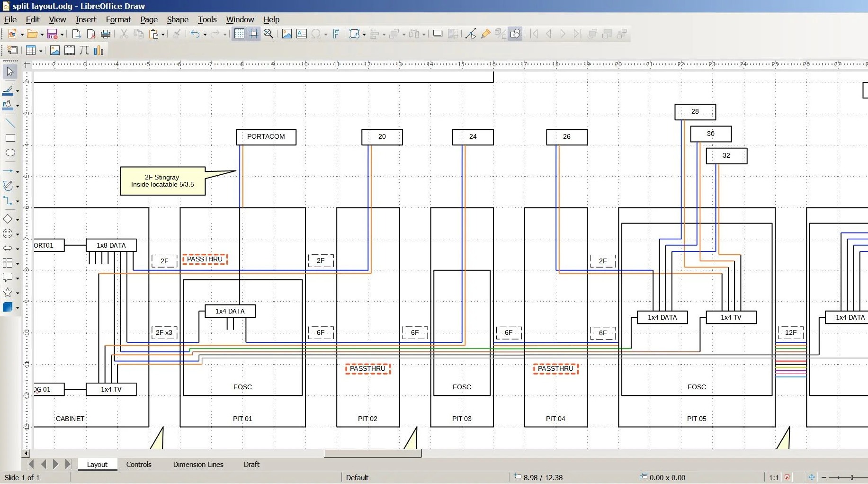
Task: Select the Insert Line tool
Action: pyautogui.click(x=10, y=124)
